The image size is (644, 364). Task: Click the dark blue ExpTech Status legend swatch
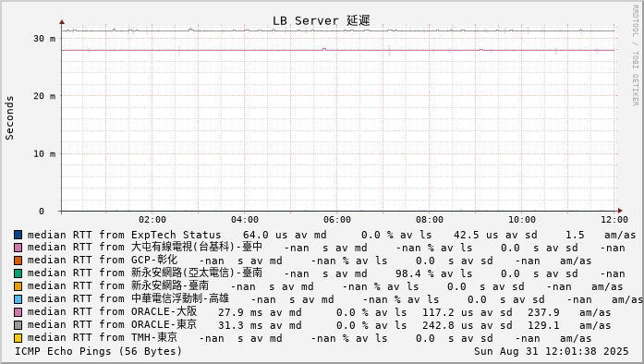pos(18,235)
